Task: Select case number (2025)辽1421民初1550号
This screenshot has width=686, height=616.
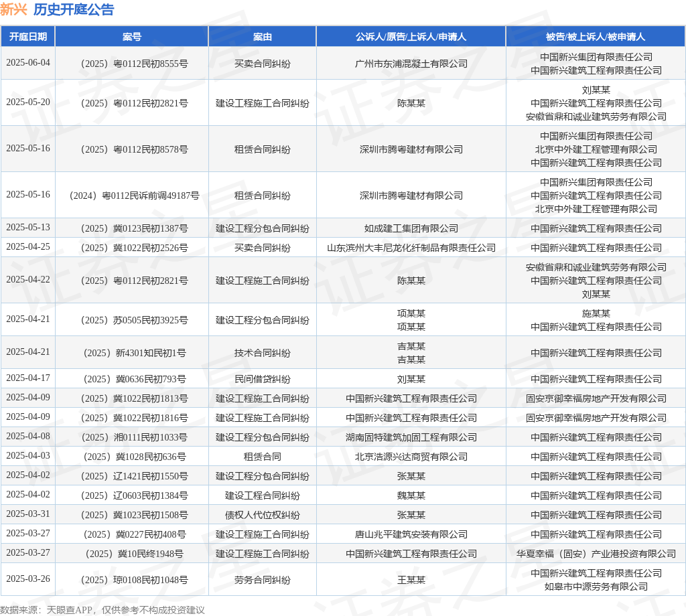Action: 134,476
